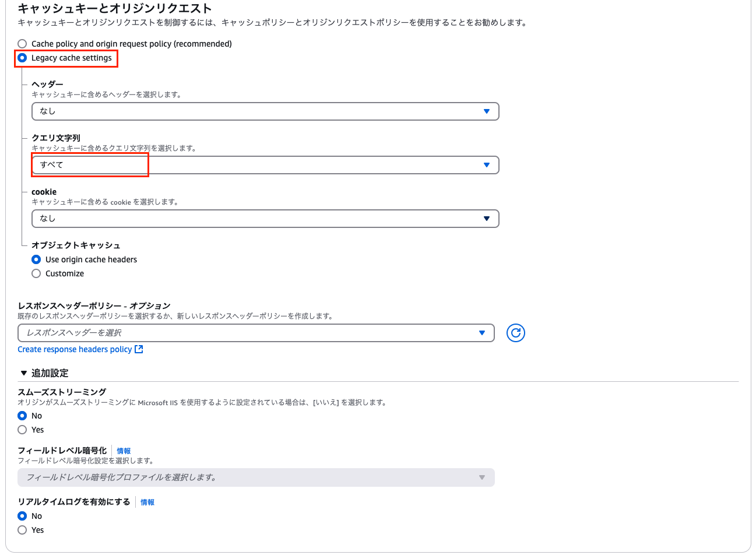Open the ヘッダー dropdown showing なし
Viewport: 756px width, 555px height.
pos(262,111)
